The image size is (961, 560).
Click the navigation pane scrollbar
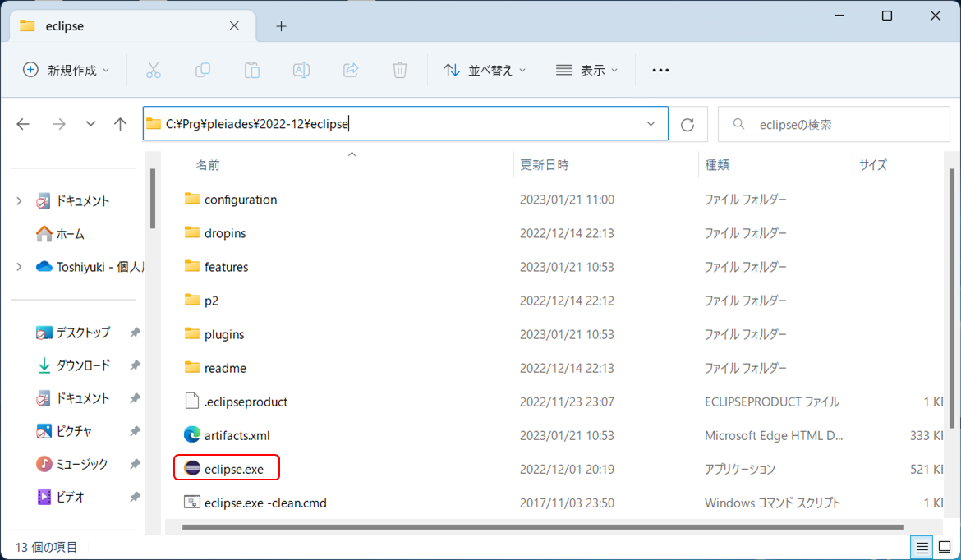(153, 199)
